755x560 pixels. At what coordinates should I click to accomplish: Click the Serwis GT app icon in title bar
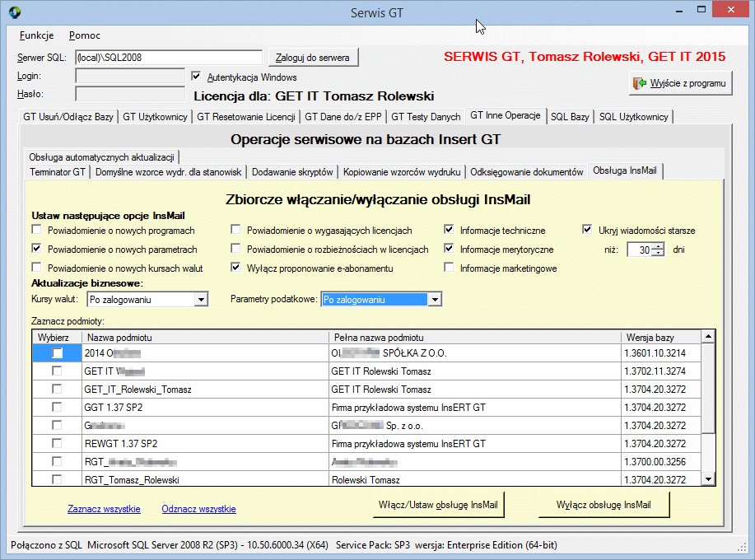(15, 12)
